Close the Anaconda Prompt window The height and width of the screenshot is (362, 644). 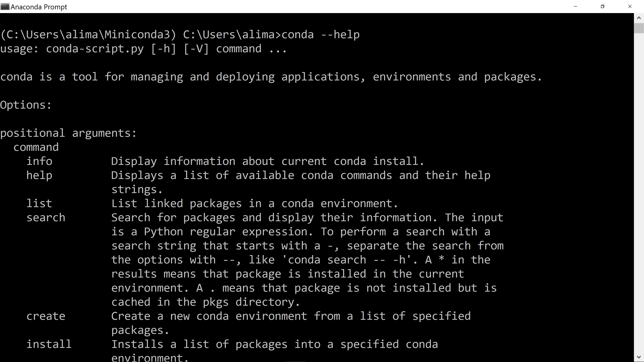pos(630,7)
